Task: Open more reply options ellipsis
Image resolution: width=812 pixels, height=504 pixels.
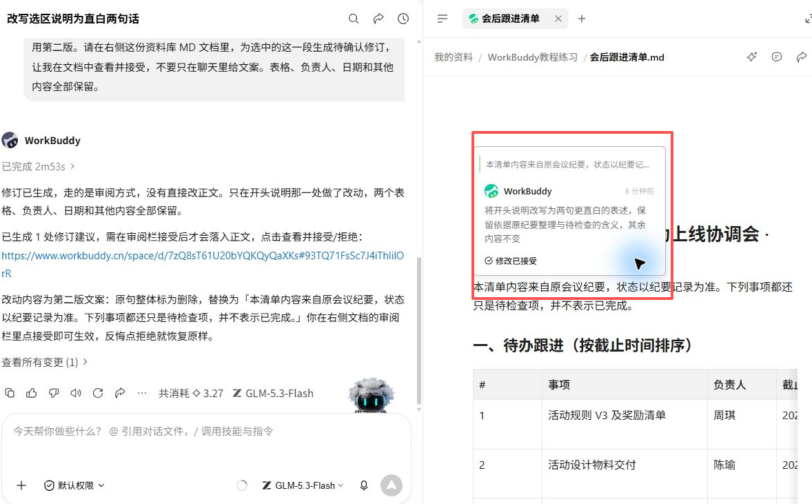Action: coord(142,393)
